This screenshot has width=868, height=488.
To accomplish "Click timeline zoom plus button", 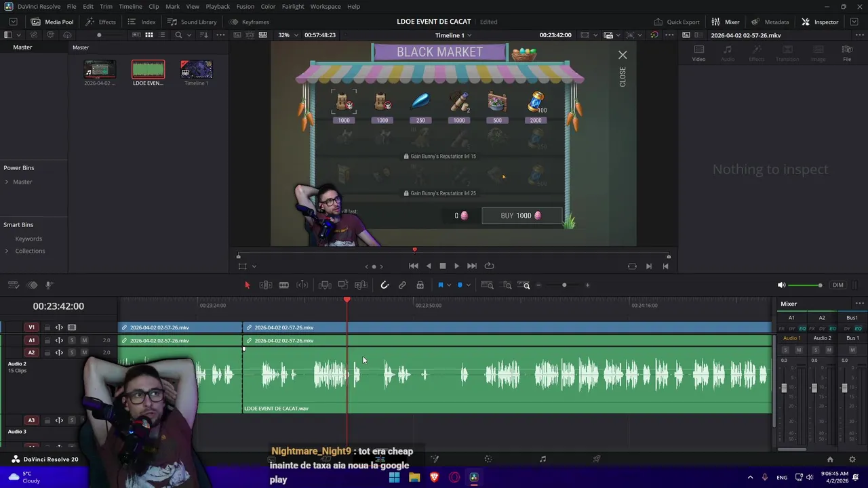I will [587, 285].
